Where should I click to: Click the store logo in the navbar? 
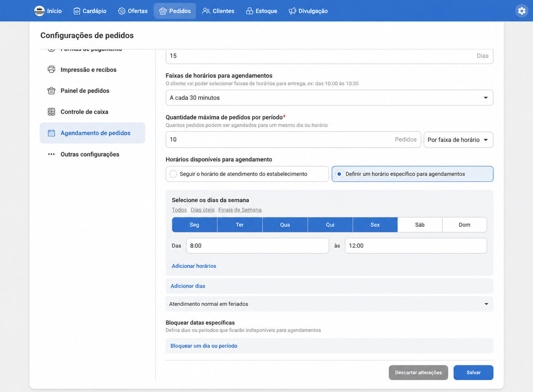pyautogui.click(x=39, y=11)
